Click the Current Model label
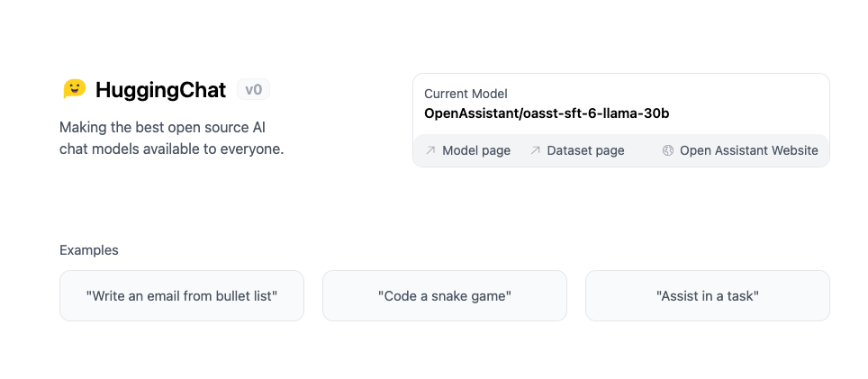The image size is (868, 379). (x=466, y=94)
